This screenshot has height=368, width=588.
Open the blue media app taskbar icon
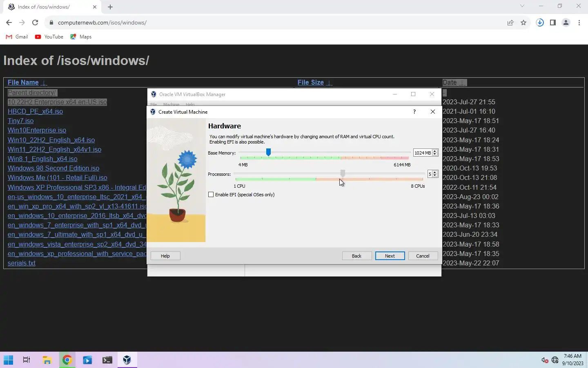click(87, 360)
